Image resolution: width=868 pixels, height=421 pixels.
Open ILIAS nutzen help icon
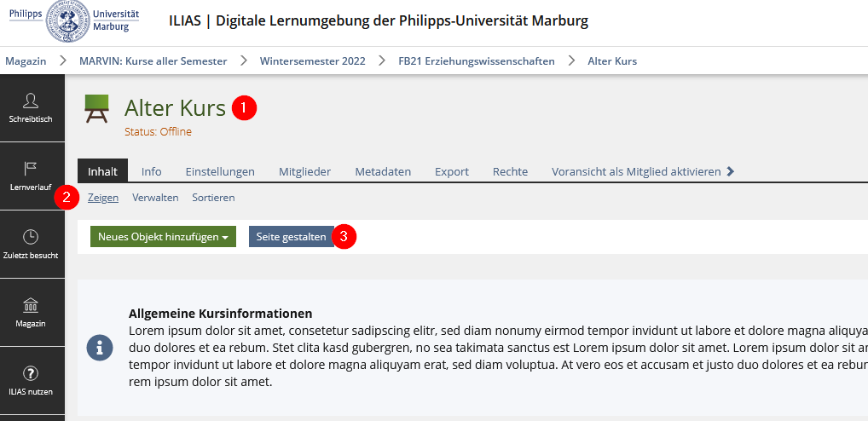tap(31, 373)
